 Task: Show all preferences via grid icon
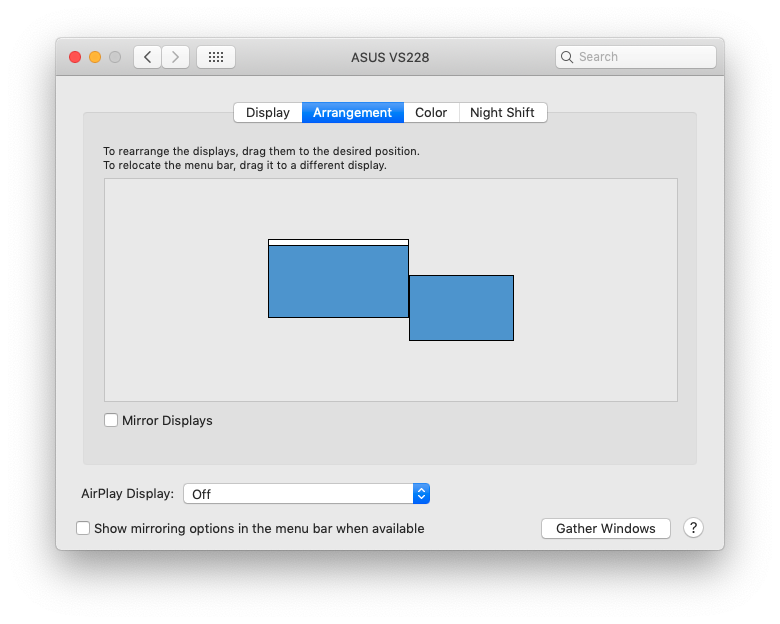[x=216, y=57]
